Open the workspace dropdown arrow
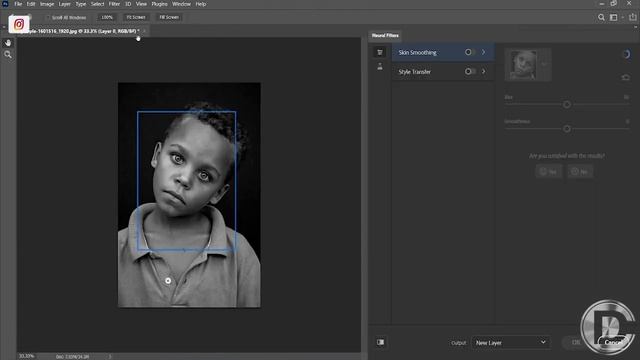Viewport: 640px width, 360px height. point(623,17)
